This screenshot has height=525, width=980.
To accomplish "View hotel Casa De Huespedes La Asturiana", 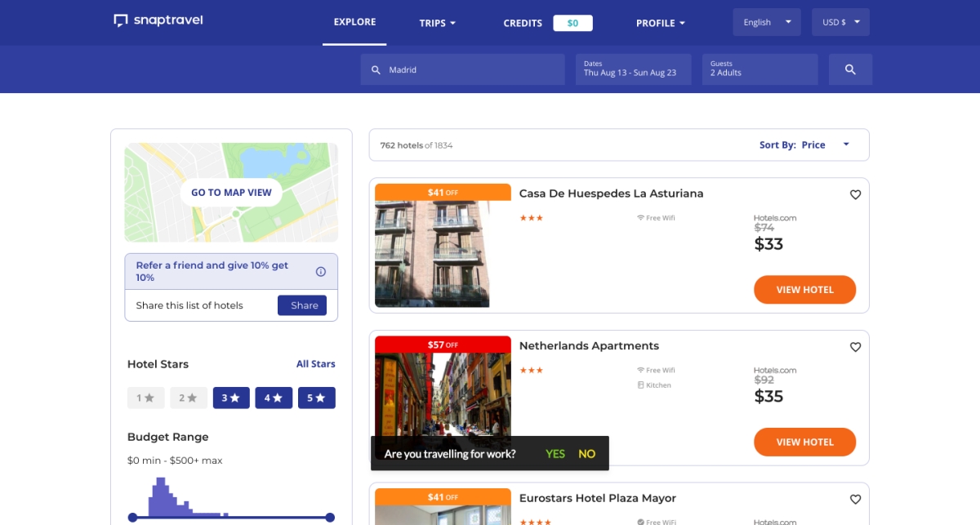I will tap(804, 290).
